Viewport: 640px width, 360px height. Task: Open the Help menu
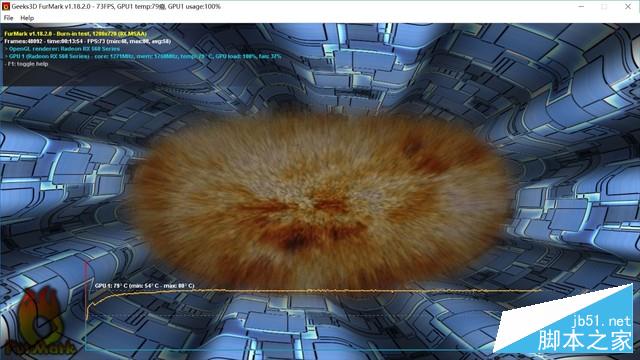pos(27,18)
